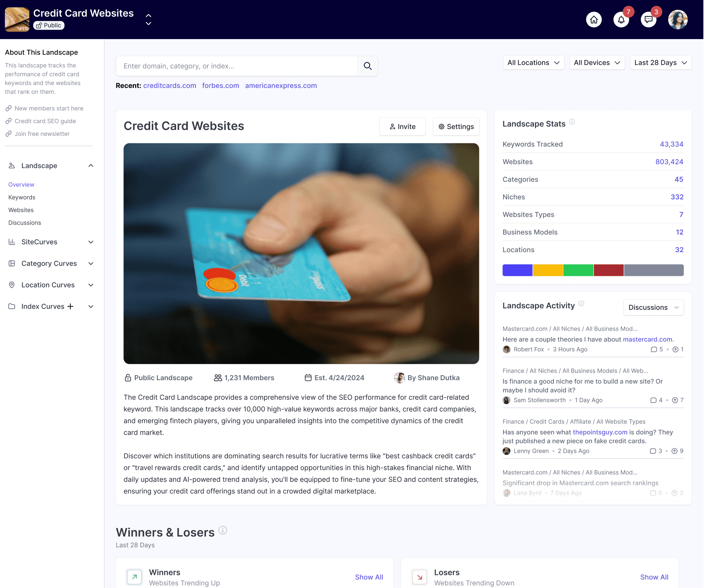Open thepointsguy.com link in Lenny Green's post
The height and width of the screenshot is (588, 704).
tap(600, 432)
